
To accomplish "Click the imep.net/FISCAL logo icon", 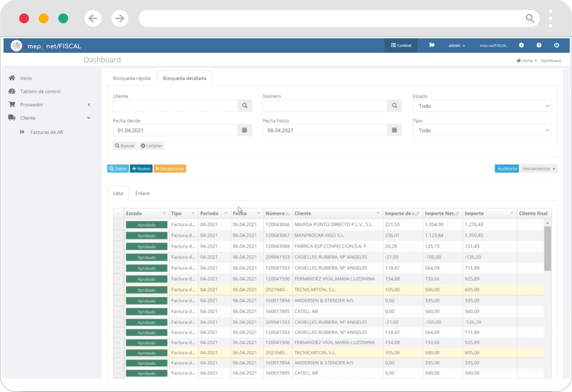I will 16,46.
